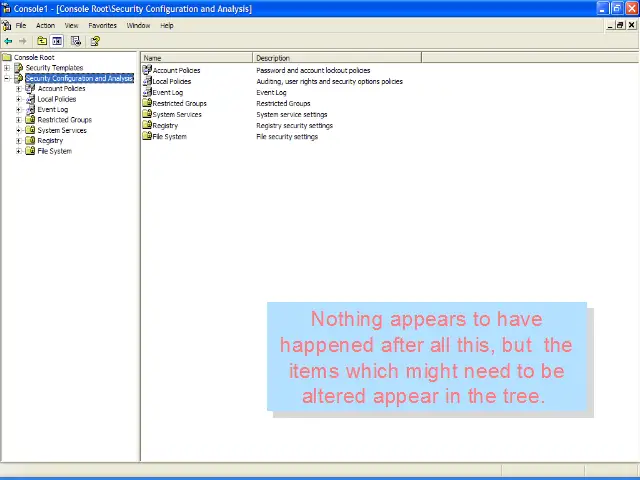Image resolution: width=640 pixels, height=480 pixels.
Task: Minimize the inner console child window
Action: click(611, 25)
